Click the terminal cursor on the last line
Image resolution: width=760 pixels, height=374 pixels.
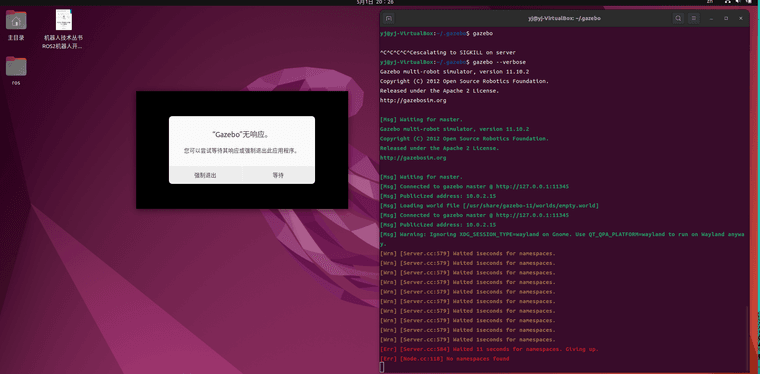(382, 368)
